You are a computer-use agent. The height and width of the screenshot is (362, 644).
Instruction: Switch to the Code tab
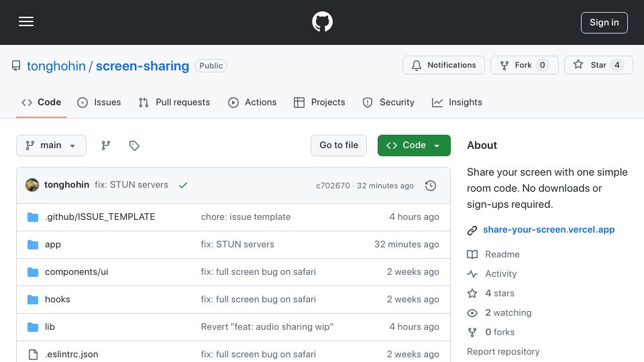tap(41, 102)
